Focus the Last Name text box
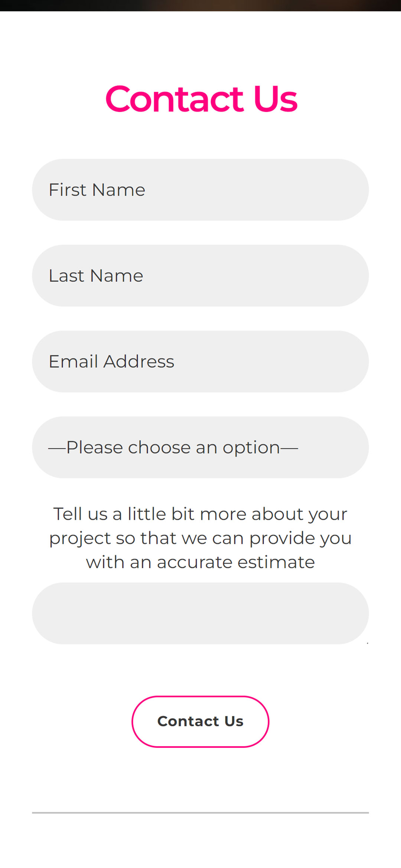Screen dimensions: 401x868 [x=200, y=275]
